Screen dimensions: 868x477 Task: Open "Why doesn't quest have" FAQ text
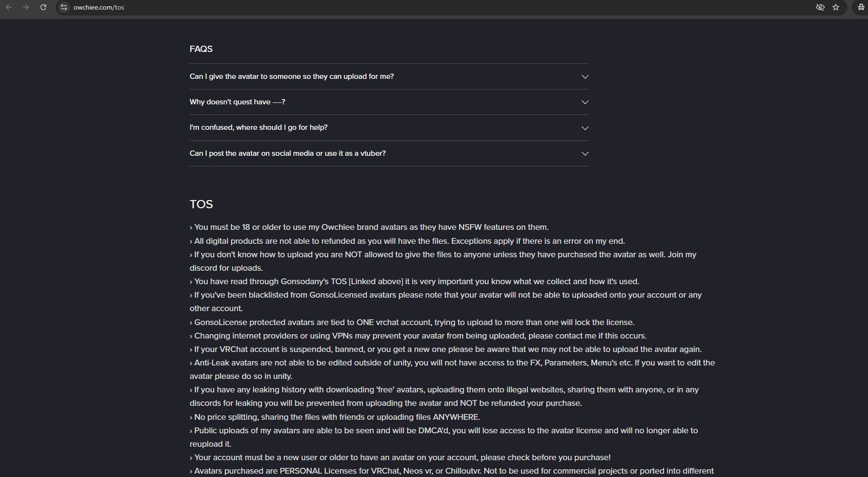[x=237, y=102]
